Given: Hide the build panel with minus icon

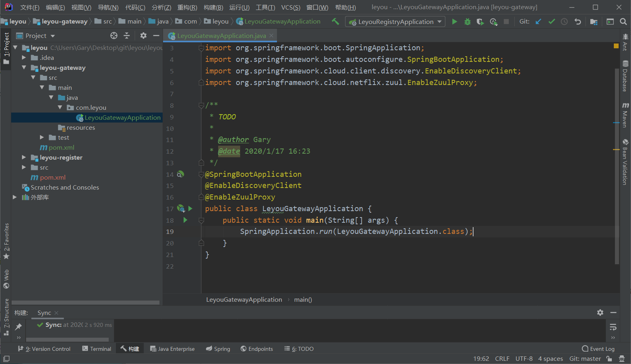Looking at the screenshot, I should click(613, 313).
